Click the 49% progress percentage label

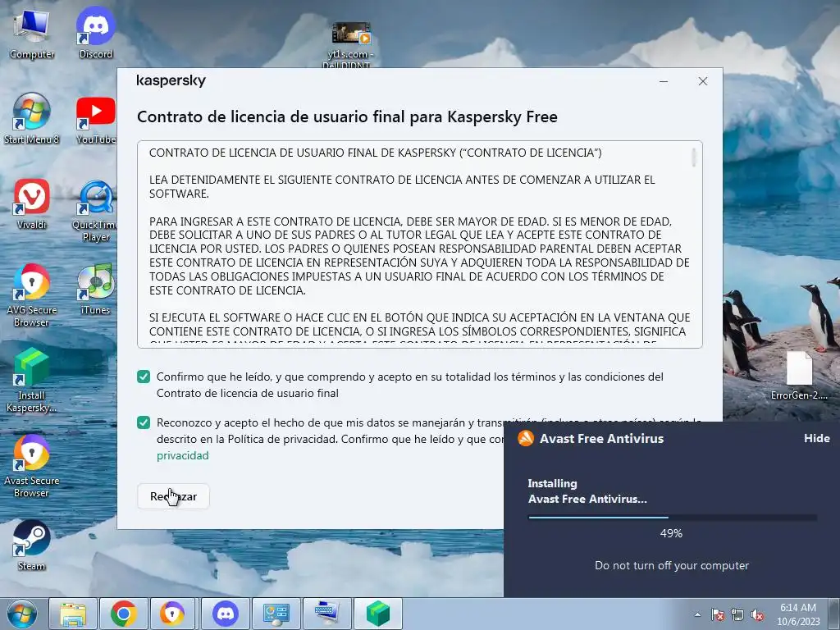pos(671,533)
